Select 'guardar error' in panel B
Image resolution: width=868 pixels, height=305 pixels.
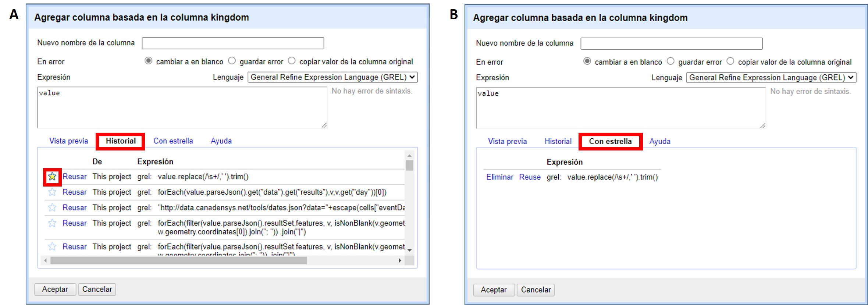coord(670,61)
